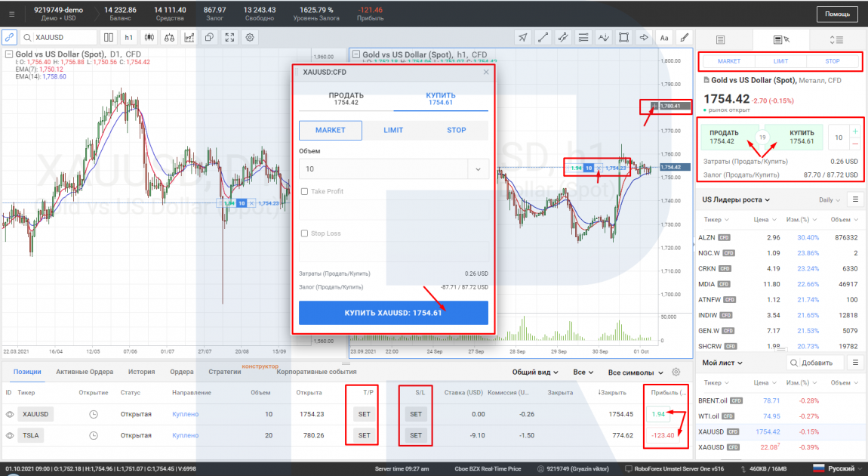Click the search symbol field XAUUSD

(58, 37)
